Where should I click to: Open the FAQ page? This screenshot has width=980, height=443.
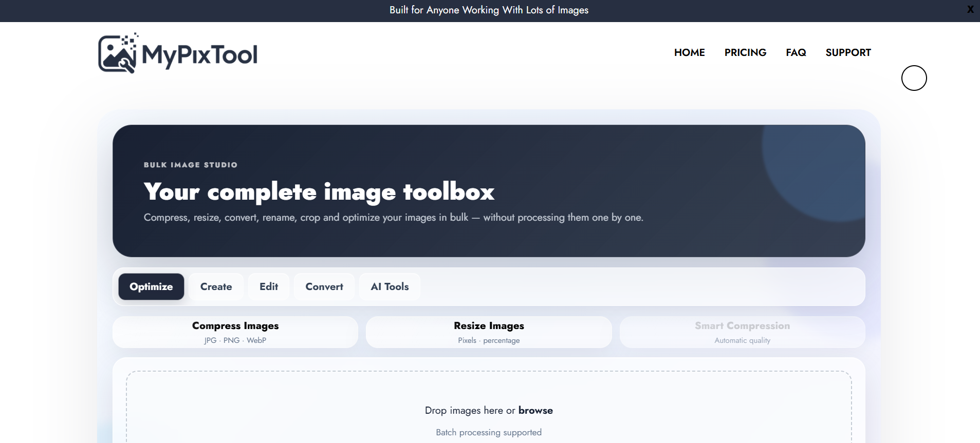tap(796, 52)
